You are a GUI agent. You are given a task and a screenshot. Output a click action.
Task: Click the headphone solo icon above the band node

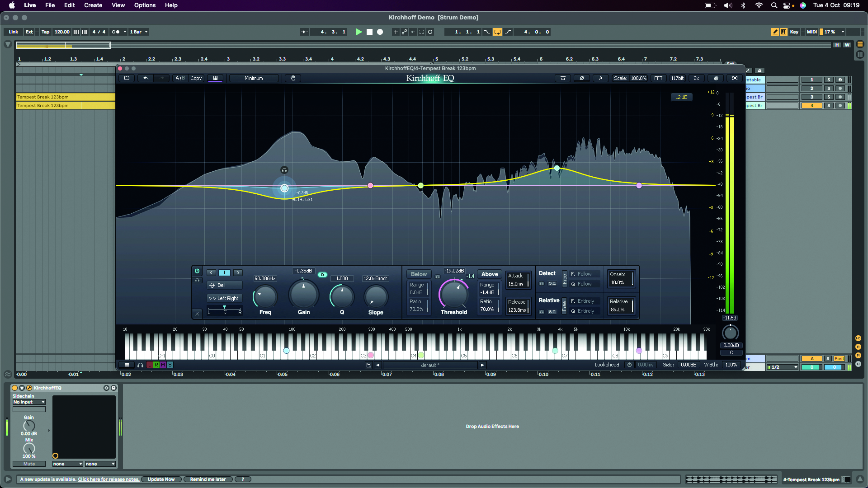click(x=284, y=170)
